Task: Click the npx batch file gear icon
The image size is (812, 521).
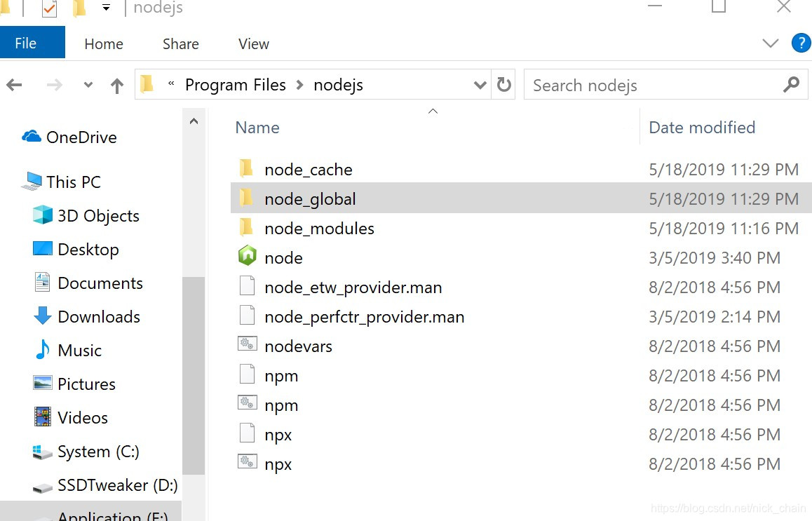Action: tap(248, 462)
